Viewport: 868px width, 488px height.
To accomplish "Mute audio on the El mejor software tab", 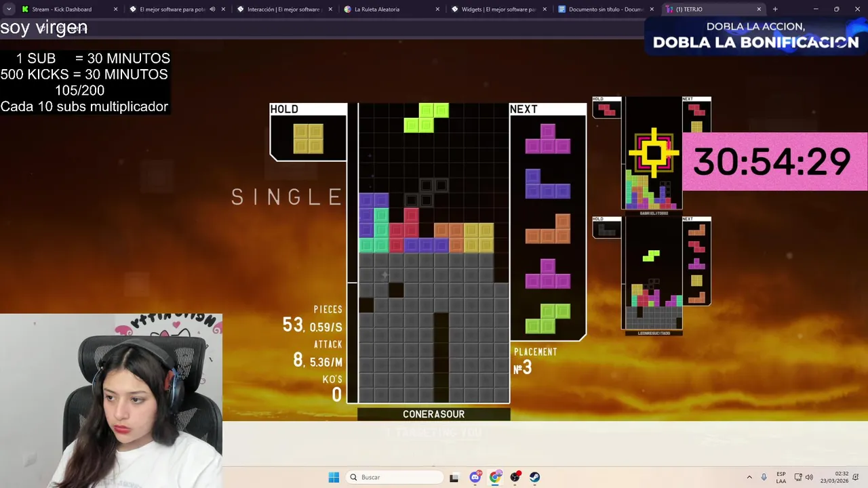I will 212,9.
